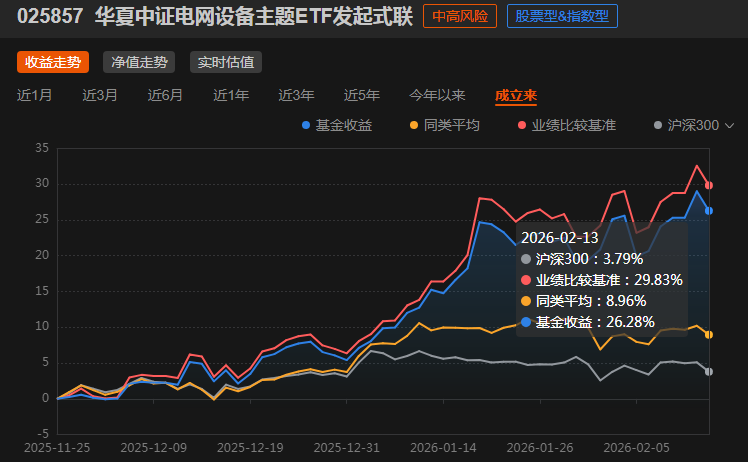Click the red benchmark endpoint marker on chart

click(x=709, y=185)
